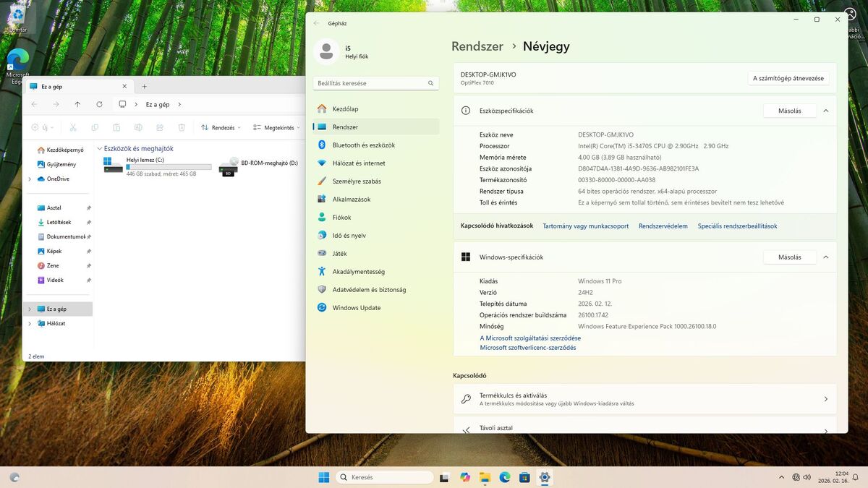Open Termékkulcs és aktiválás settings
This screenshot has height=488, width=868.
[644, 399]
